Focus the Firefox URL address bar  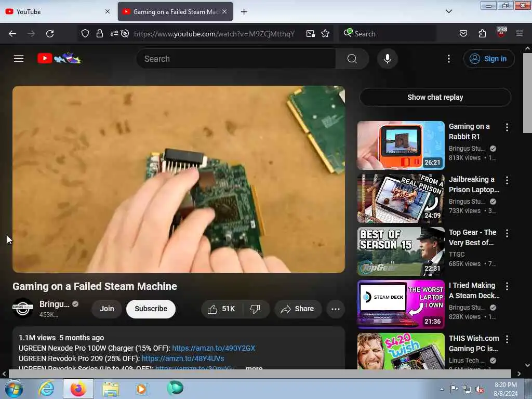[x=214, y=34]
